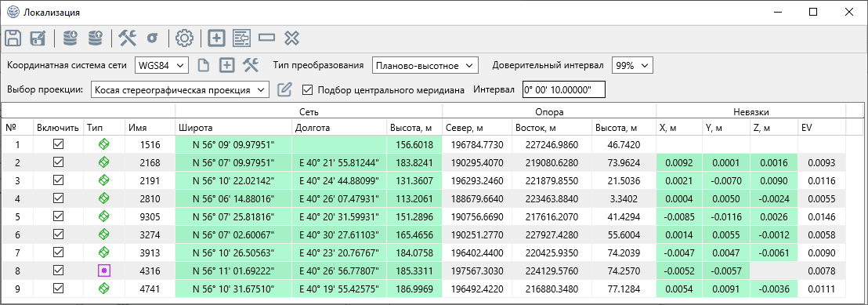
Task: Click the empty longitude cell in row 1
Action: click(338, 145)
